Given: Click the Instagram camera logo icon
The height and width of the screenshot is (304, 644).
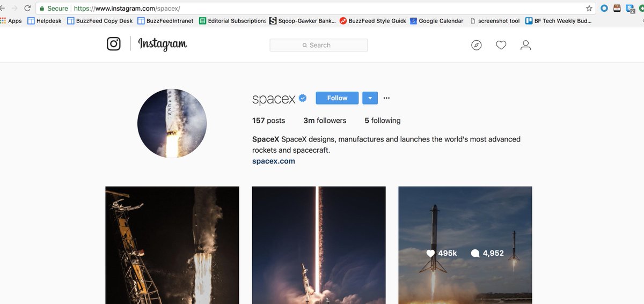Looking at the screenshot, I should (x=114, y=44).
